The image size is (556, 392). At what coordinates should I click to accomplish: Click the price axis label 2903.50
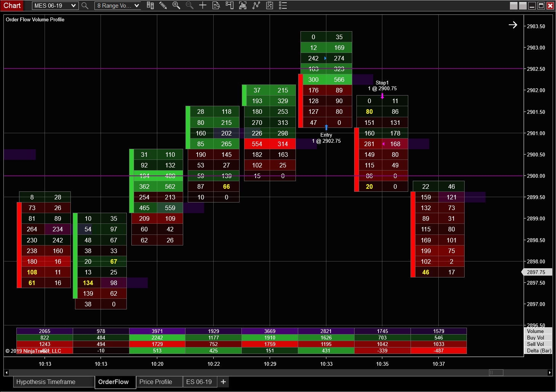coord(536,26)
